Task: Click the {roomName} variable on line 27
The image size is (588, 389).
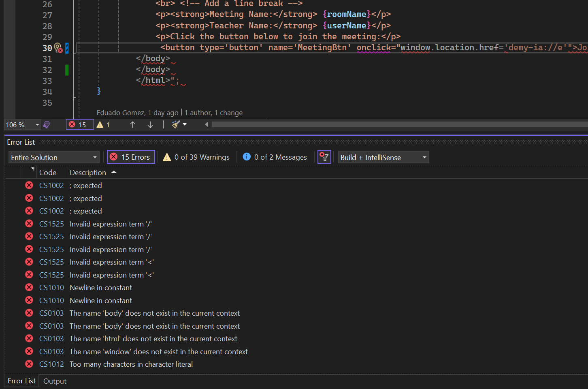Action: coord(347,14)
